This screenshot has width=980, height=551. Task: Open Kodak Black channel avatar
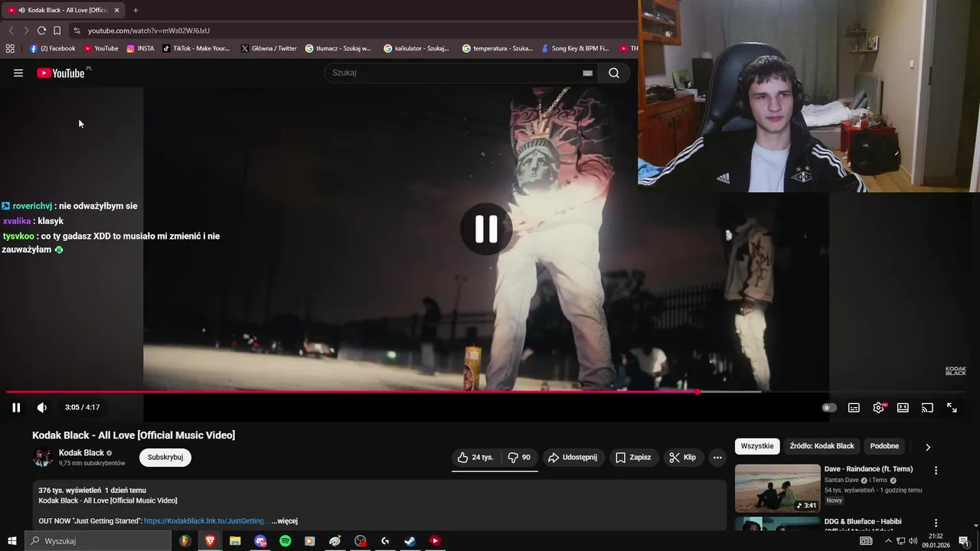43,458
